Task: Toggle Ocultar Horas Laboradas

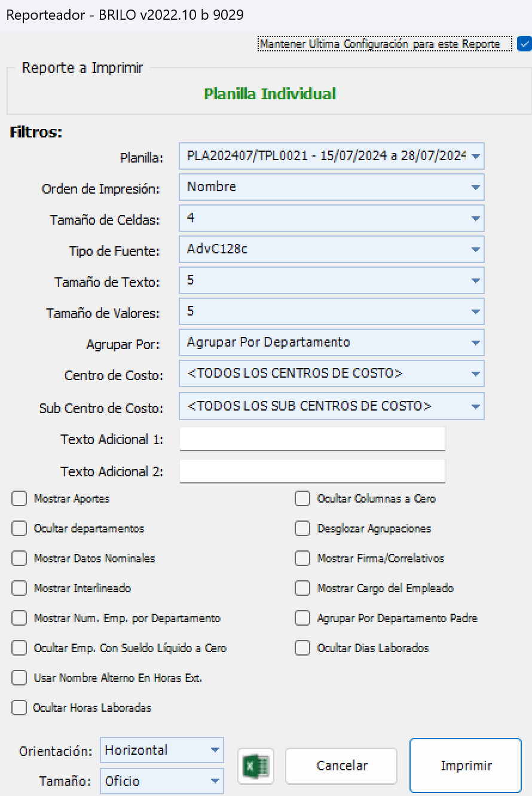Action: coord(19,708)
